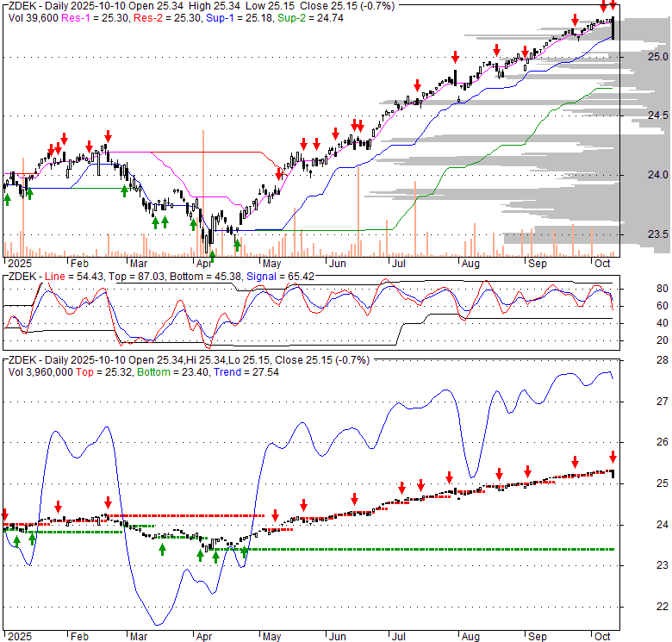Click the red arrow above the late-February peak in the top chart
This screenshot has height=642, width=672.
tap(108, 136)
